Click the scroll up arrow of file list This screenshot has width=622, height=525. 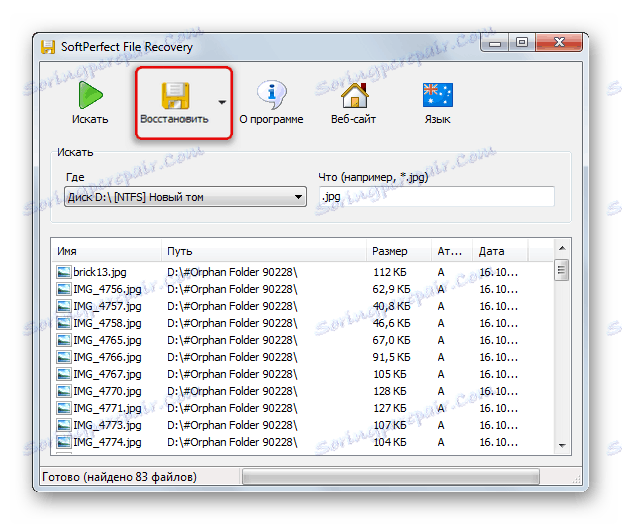tap(562, 248)
